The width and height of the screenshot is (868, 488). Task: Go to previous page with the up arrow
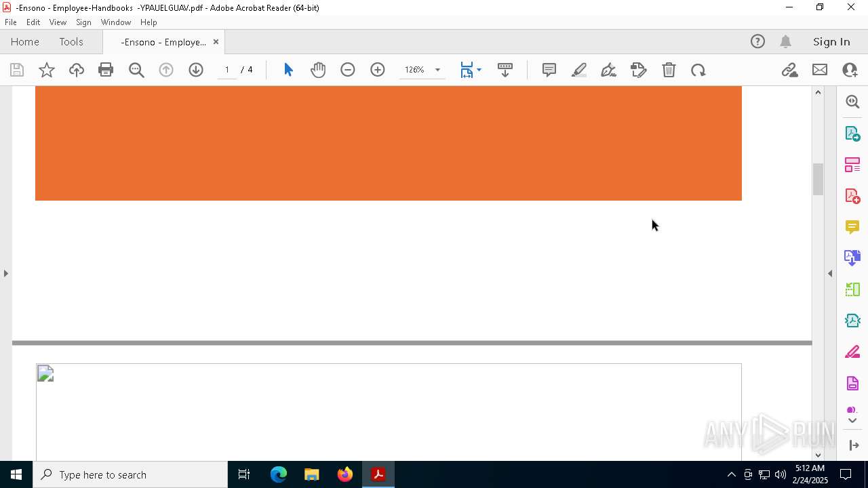click(x=166, y=70)
